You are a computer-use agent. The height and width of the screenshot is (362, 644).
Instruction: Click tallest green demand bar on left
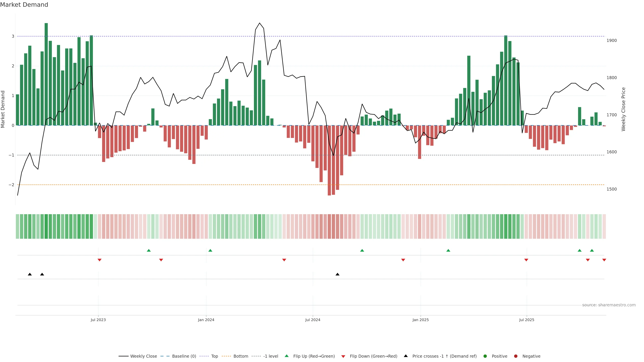point(46,75)
